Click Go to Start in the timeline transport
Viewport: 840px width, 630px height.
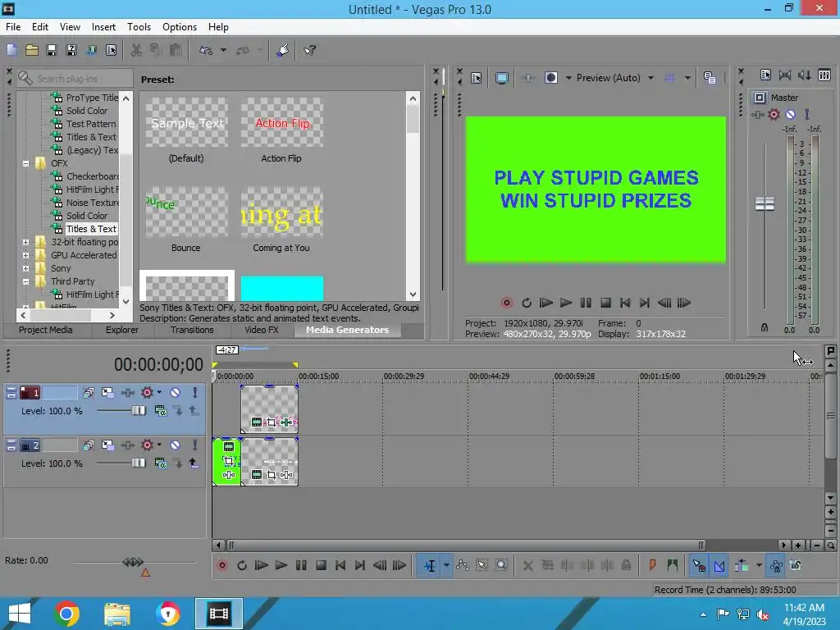click(x=340, y=565)
